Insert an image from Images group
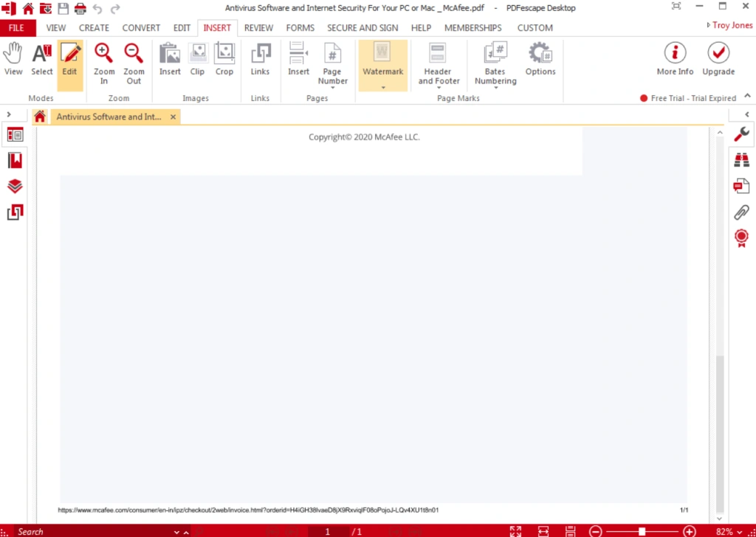Viewport: 756px width, 537px height. point(170,60)
